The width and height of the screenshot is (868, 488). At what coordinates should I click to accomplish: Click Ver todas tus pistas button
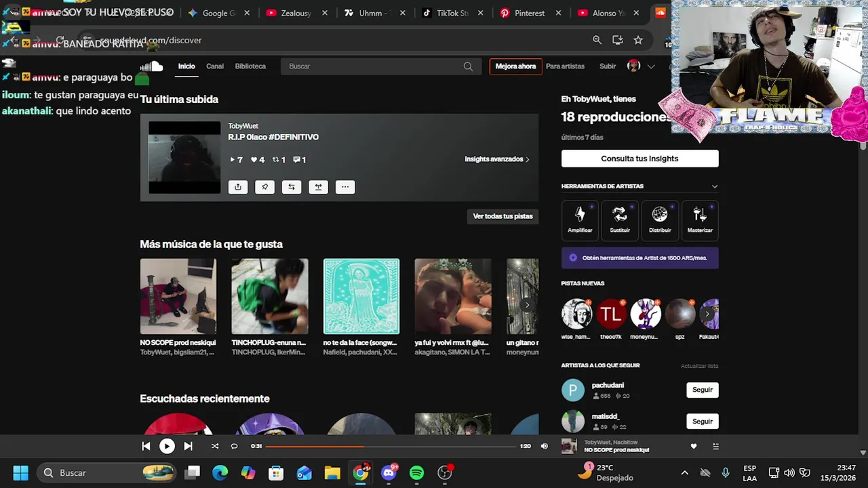(x=502, y=216)
